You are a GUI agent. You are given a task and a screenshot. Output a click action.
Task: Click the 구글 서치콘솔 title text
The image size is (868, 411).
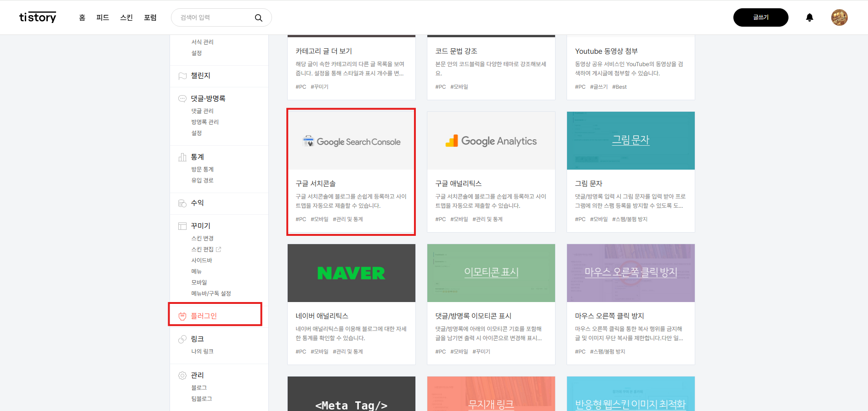point(316,183)
